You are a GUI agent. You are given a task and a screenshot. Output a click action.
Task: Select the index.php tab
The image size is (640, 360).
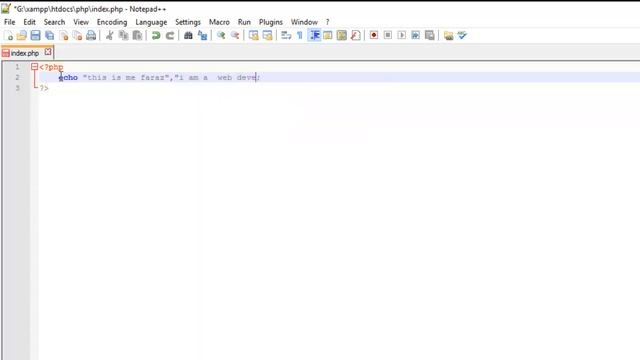24,53
